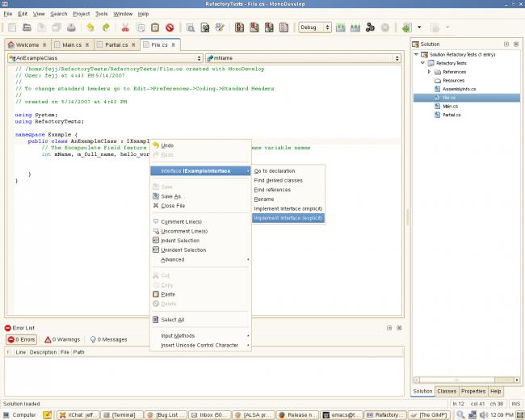Click the green navigate back arrow
The height and width of the screenshot is (420, 525).
click(407, 27)
